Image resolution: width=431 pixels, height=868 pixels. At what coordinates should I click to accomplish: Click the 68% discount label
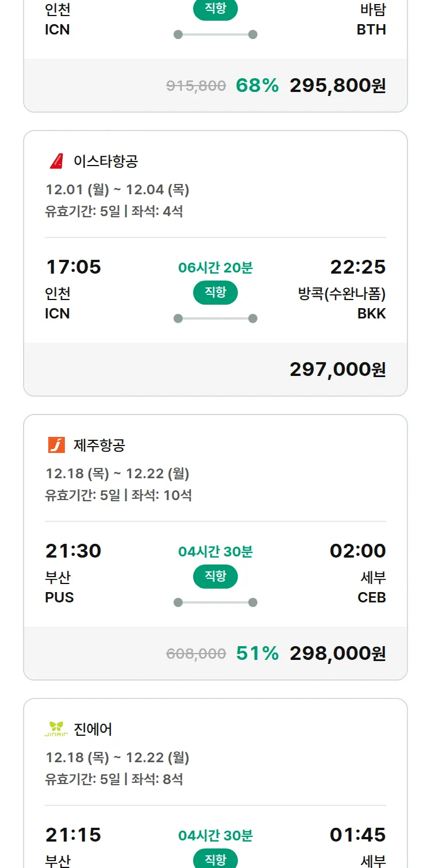[x=257, y=86]
